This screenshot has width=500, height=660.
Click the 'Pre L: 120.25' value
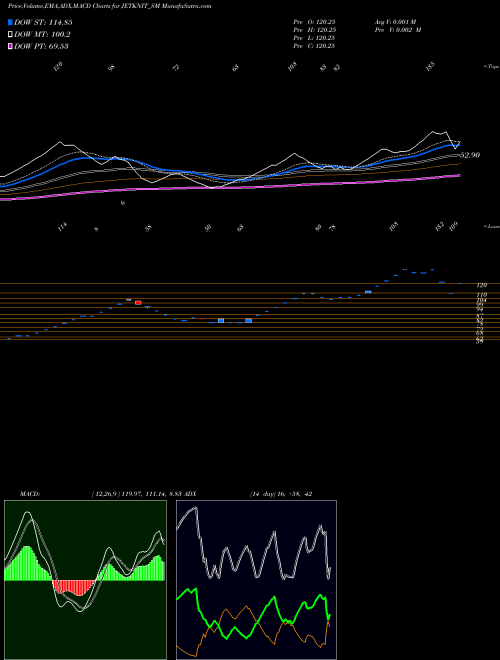coord(314,38)
